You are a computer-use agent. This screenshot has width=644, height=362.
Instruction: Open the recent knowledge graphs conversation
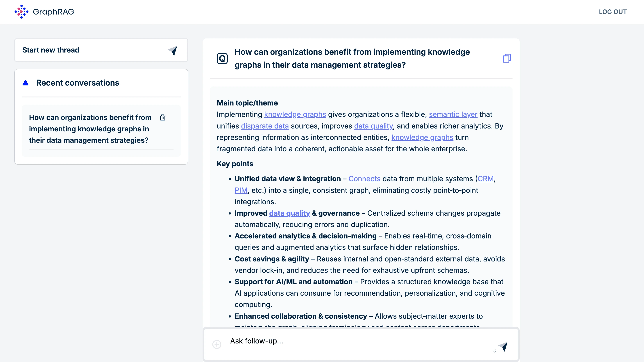(x=90, y=129)
